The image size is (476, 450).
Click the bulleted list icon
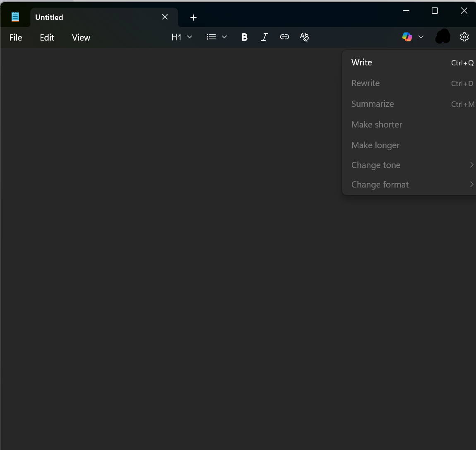(x=211, y=37)
